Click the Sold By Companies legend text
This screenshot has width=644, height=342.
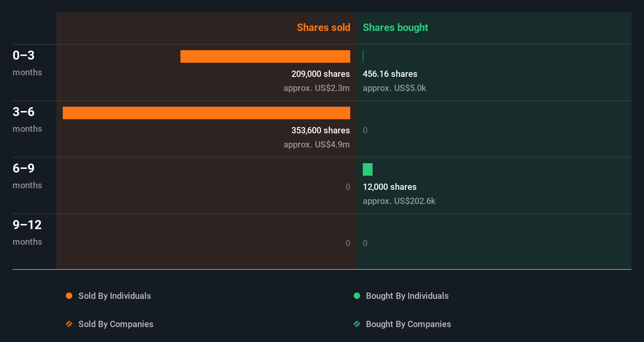coord(116,324)
